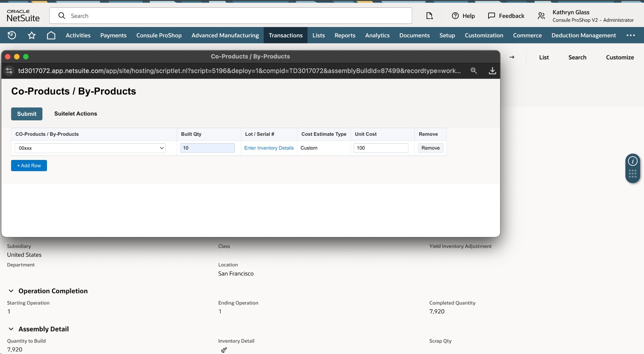The height and width of the screenshot is (354, 644).
Task: Open the floating info assistant icon
Action: pos(632,161)
